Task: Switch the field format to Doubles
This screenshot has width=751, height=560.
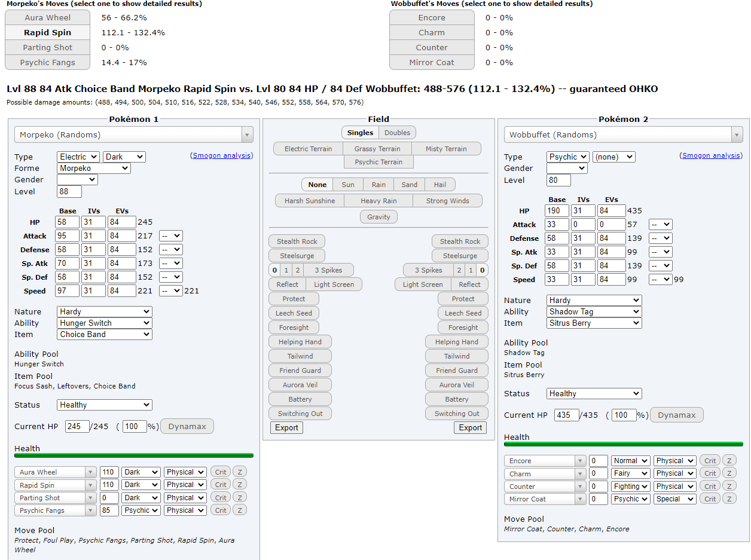Action: tap(397, 133)
